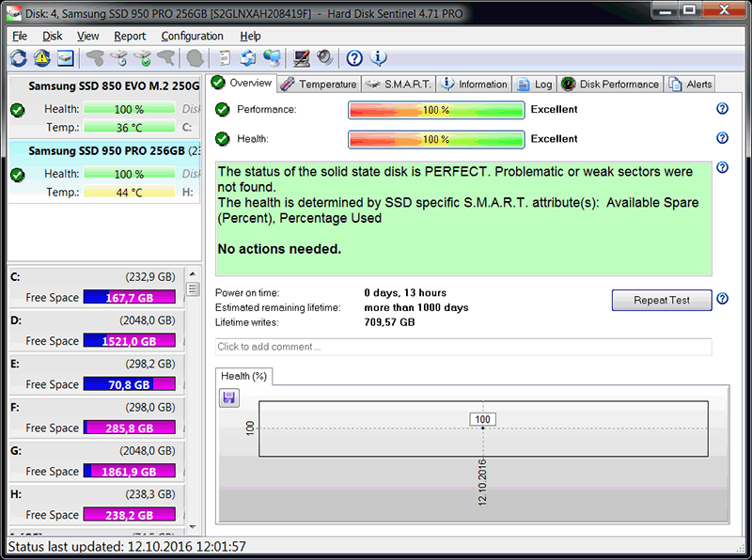Select Samsung SSD 850 EVO M.2 disk entry
This screenshot has height=560, width=752.
(104, 106)
